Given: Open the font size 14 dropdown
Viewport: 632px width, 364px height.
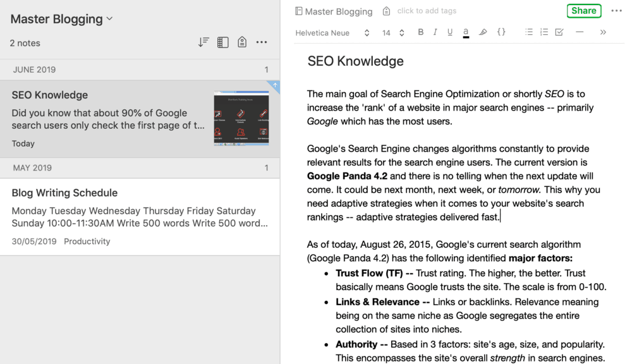Looking at the screenshot, I should [392, 33].
